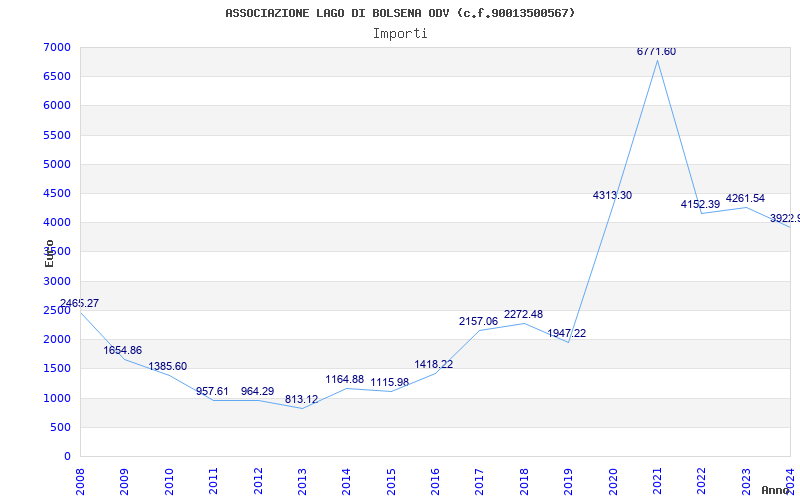Click the 4261.54 data label
The width and height of the screenshot is (800, 500).
pyautogui.click(x=745, y=198)
